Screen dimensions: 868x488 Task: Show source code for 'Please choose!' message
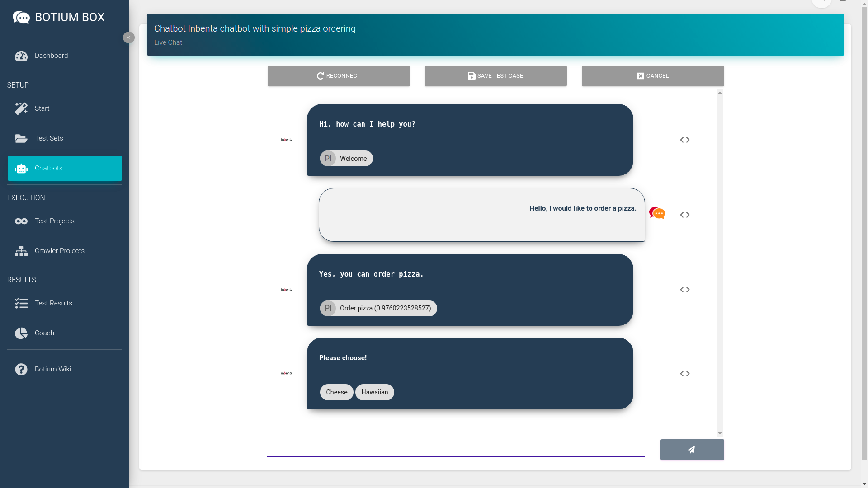[685, 374]
